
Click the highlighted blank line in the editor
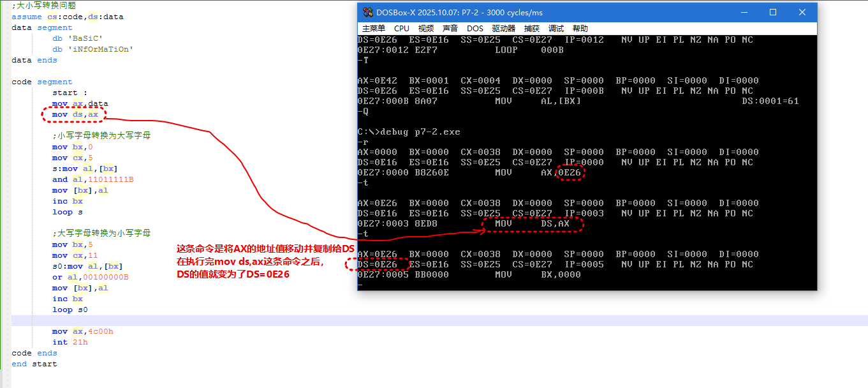pos(439,320)
